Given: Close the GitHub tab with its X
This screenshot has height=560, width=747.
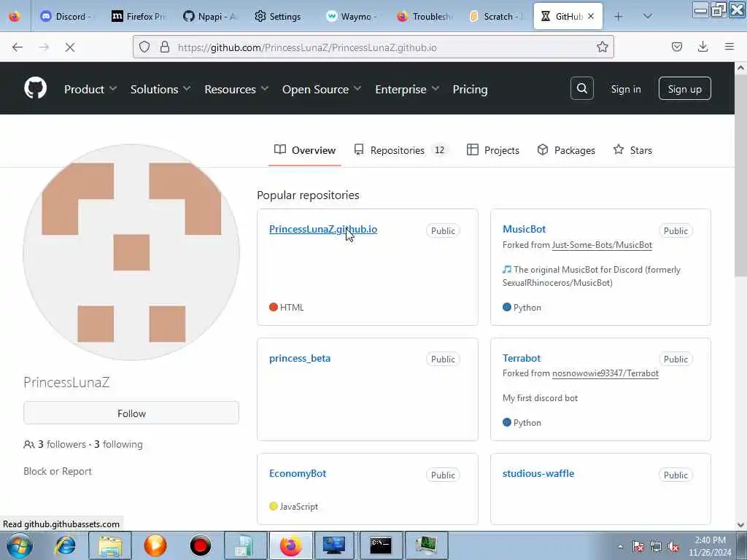Looking at the screenshot, I should coord(591,16).
